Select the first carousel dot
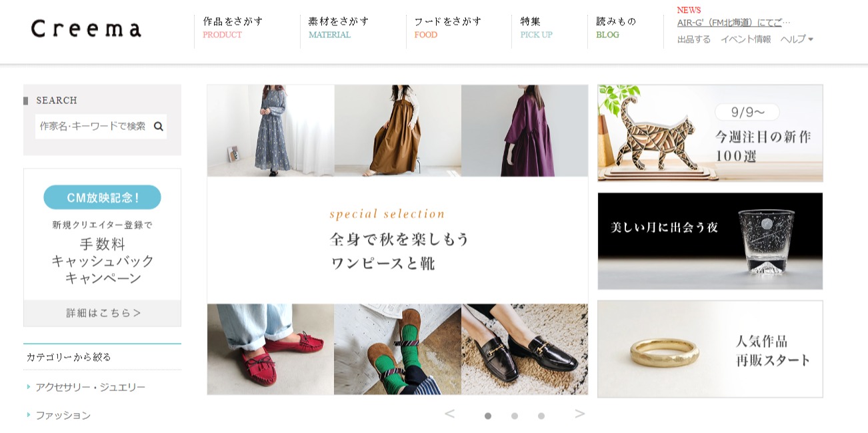The width and height of the screenshot is (868, 433). tap(488, 416)
